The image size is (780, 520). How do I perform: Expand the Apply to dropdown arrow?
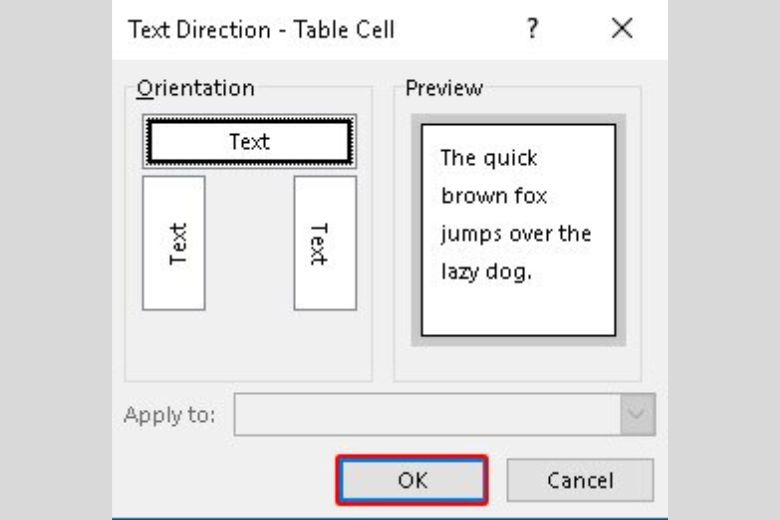point(637,414)
